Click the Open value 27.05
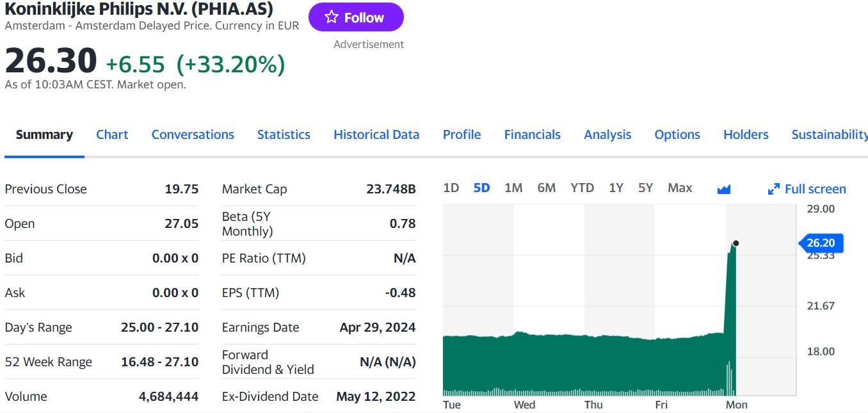The height and width of the screenshot is (413, 868). pos(182,223)
